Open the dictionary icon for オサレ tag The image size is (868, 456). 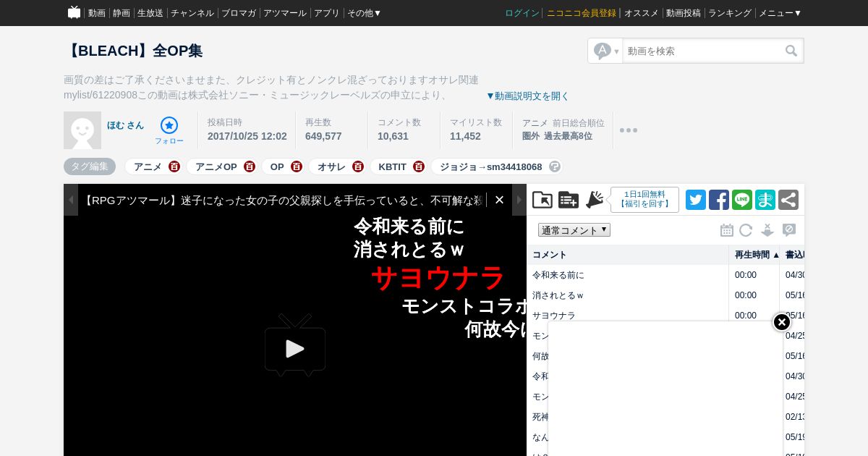tap(358, 166)
